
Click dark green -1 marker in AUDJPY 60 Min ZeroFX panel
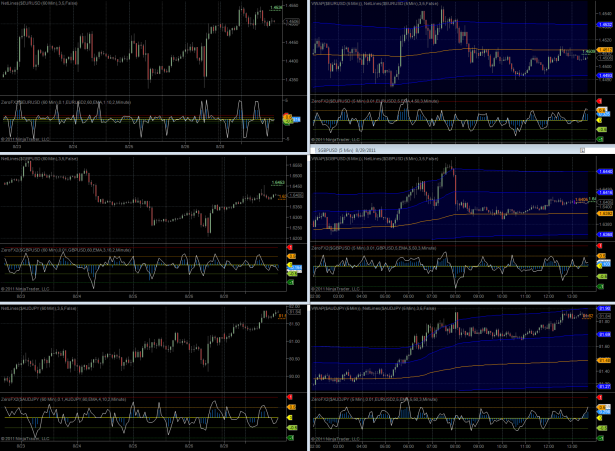(291, 438)
